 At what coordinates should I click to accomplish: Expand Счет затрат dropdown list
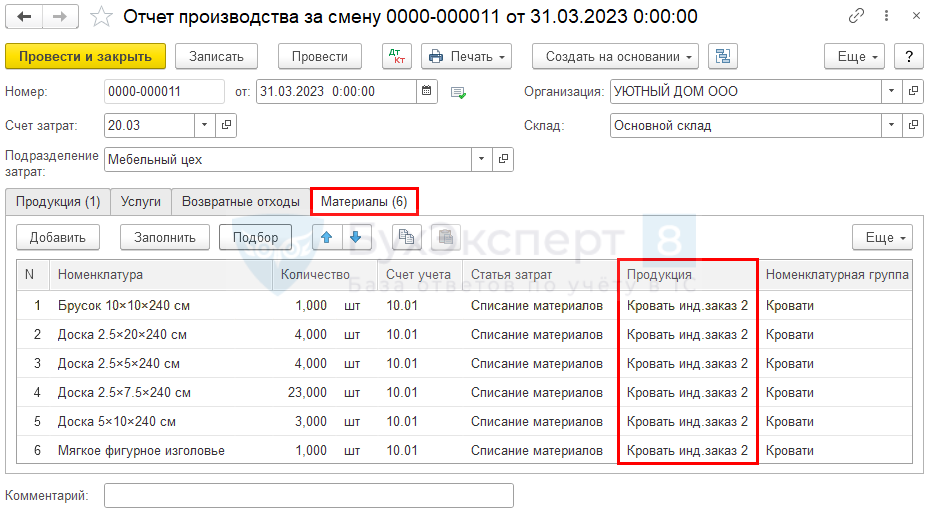click(x=204, y=126)
